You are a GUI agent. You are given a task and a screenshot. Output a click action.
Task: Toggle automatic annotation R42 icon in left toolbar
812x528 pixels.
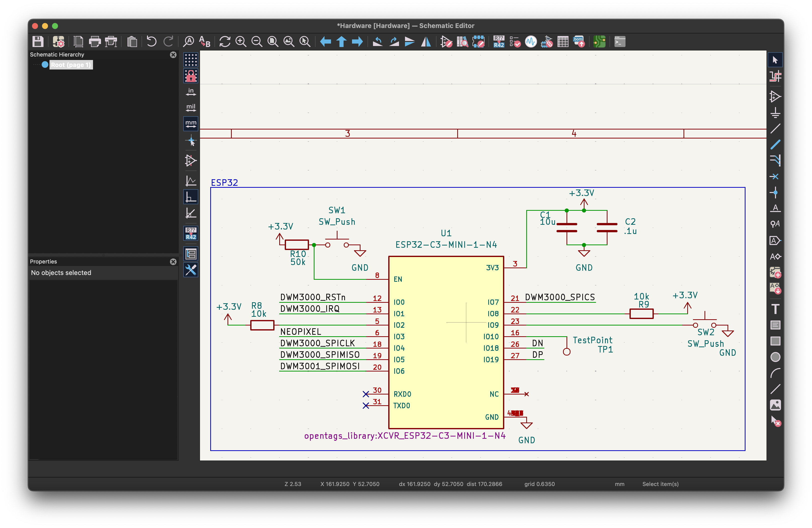(191, 234)
